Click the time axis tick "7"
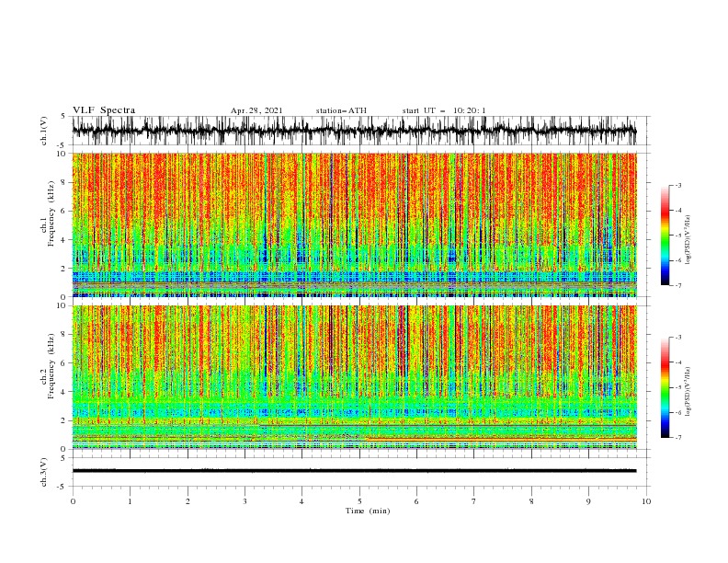 [x=474, y=501]
